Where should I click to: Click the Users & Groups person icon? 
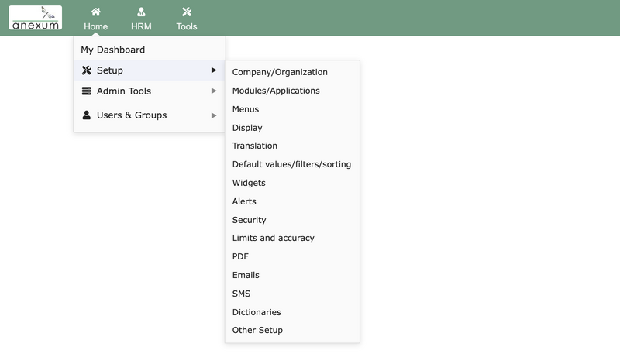pyautogui.click(x=87, y=115)
